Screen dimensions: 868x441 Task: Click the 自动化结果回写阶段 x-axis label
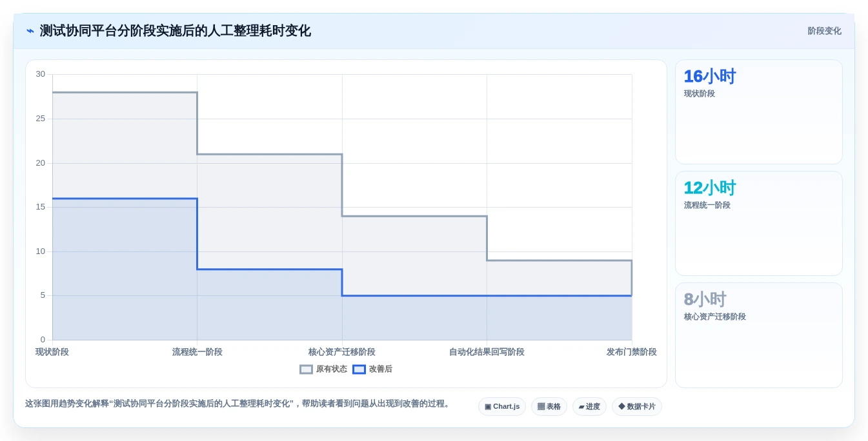tap(487, 352)
